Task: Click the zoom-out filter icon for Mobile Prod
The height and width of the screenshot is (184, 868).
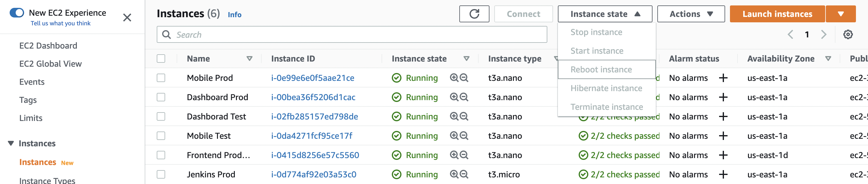Action: 464,78
